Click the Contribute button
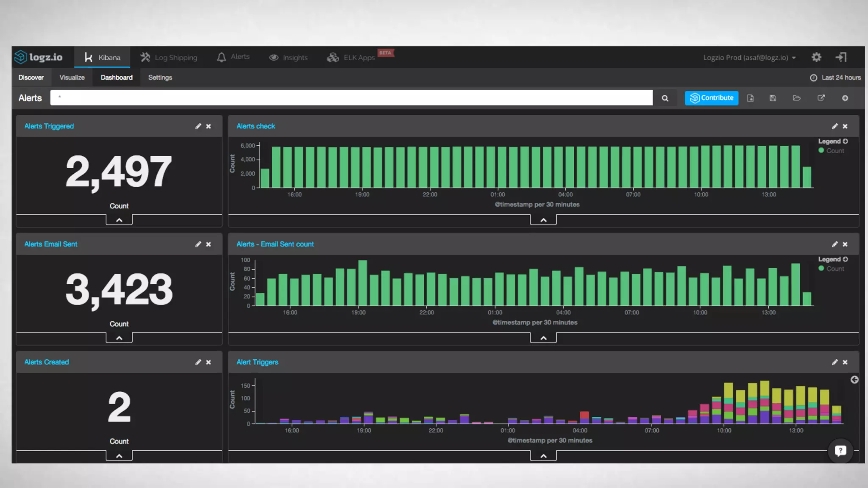 711,98
